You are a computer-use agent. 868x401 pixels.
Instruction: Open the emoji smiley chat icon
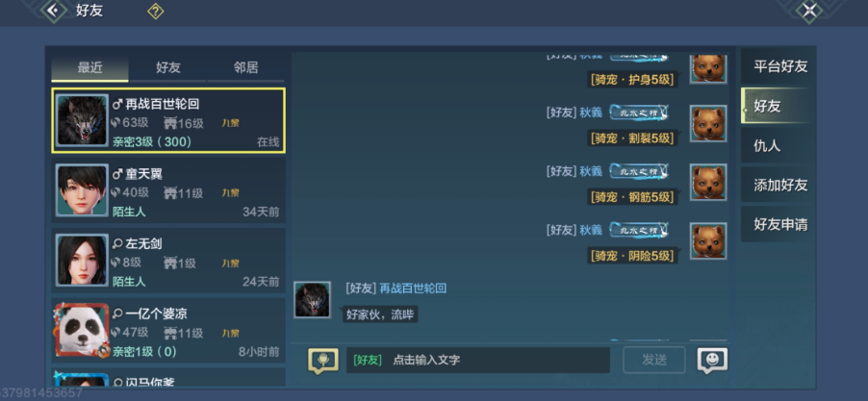click(712, 361)
